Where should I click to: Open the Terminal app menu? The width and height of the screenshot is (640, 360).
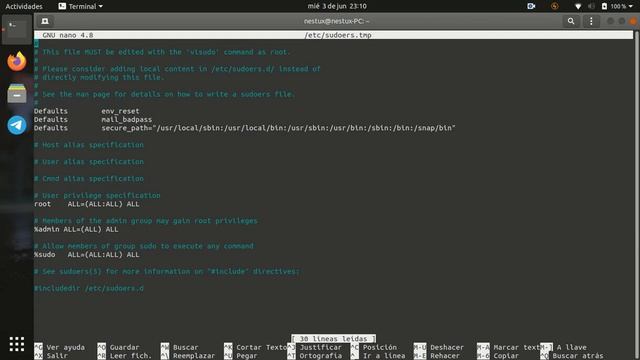[80, 6]
